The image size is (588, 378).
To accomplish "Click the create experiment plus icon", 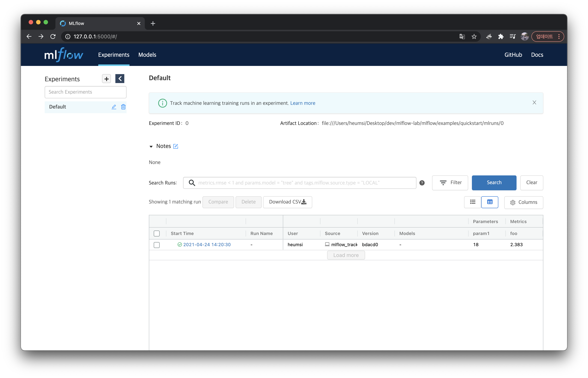I will pyautogui.click(x=106, y=79).
